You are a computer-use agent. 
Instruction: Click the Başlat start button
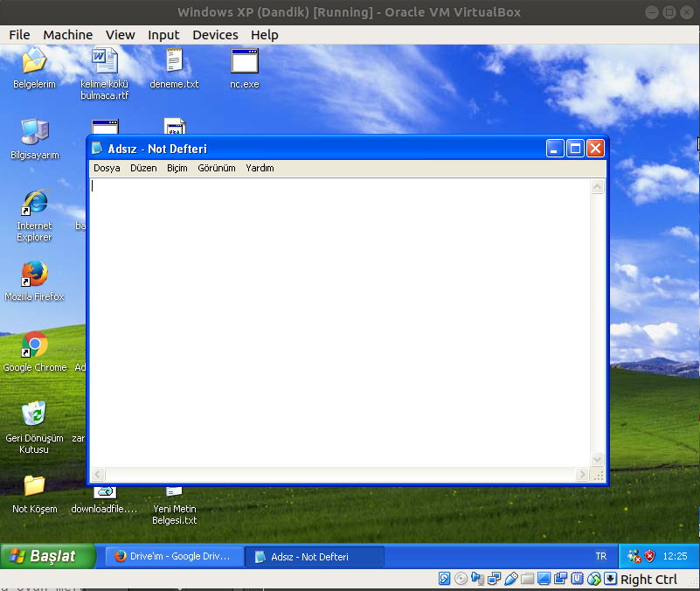[x=48, y=556]
